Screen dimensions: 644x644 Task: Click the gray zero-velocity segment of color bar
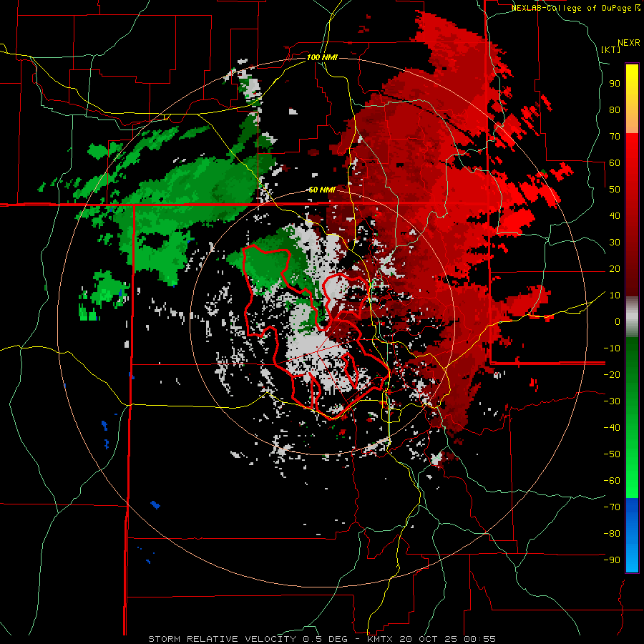pos(632,317)
